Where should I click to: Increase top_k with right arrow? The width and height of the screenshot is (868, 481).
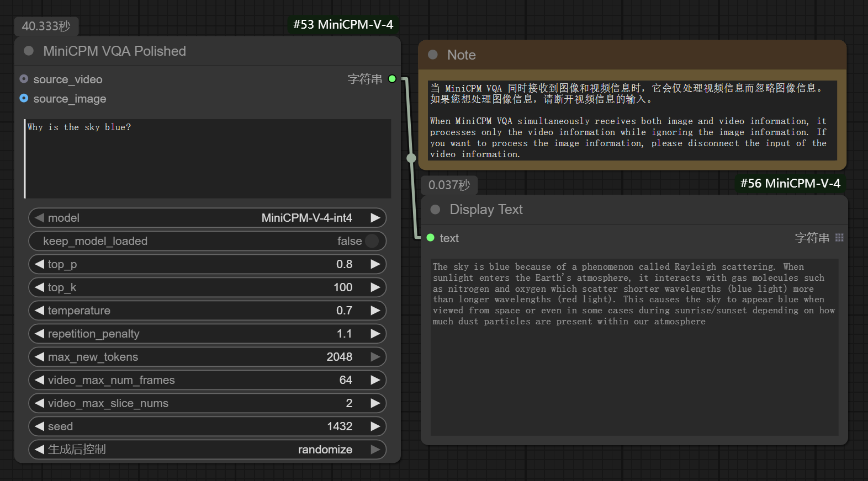click(375, 287)
